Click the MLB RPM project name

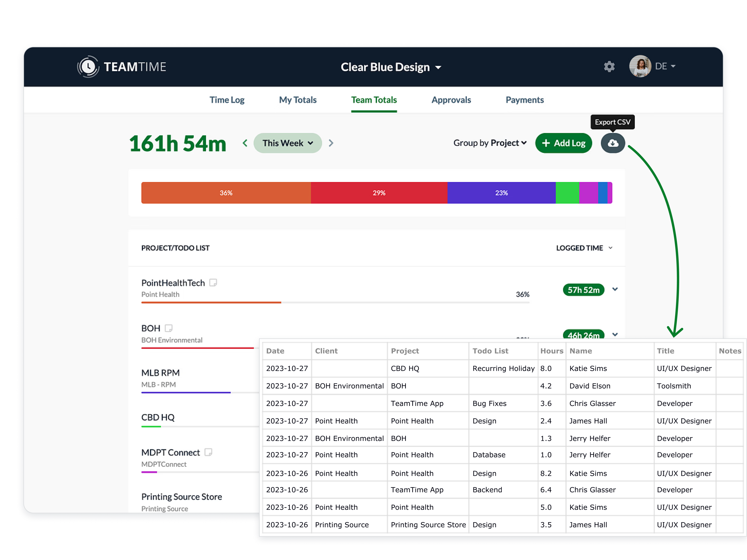coord(161,373)
